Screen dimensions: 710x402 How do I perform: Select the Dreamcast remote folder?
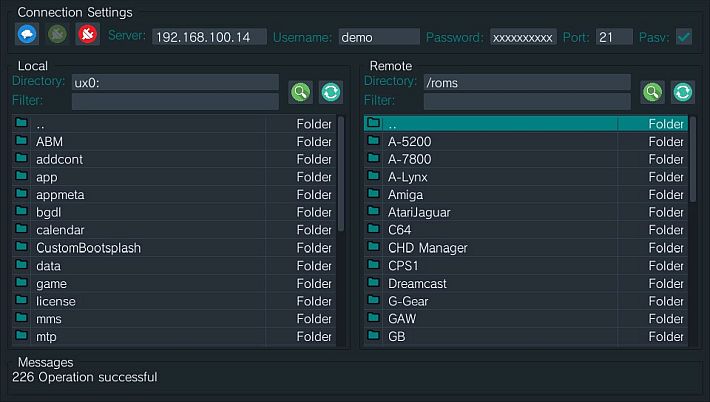526,283
